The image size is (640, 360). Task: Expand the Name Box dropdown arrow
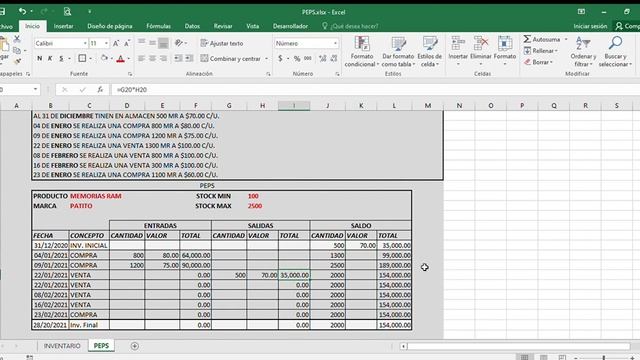[x=35, y=89]
